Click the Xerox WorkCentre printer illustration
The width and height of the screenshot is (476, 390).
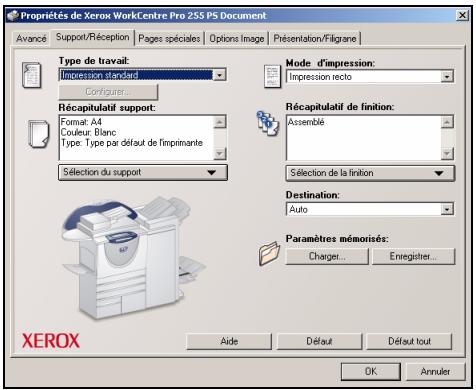[x=133, y=258]
